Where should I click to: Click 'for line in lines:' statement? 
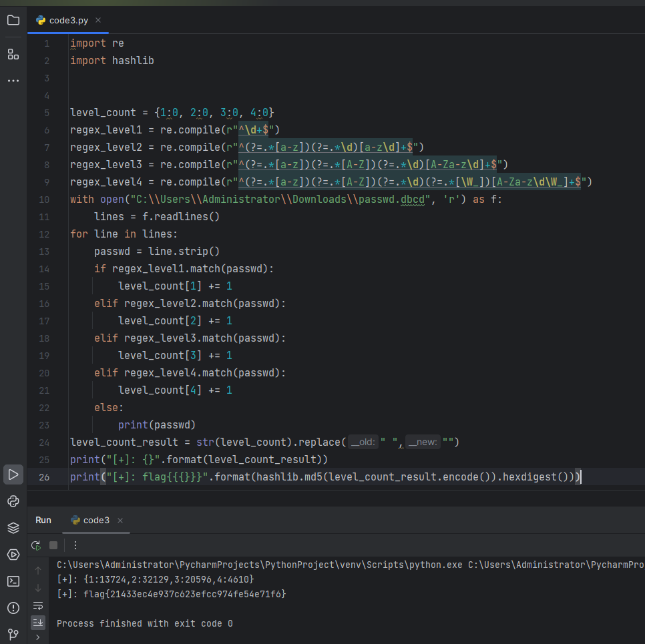124,234
